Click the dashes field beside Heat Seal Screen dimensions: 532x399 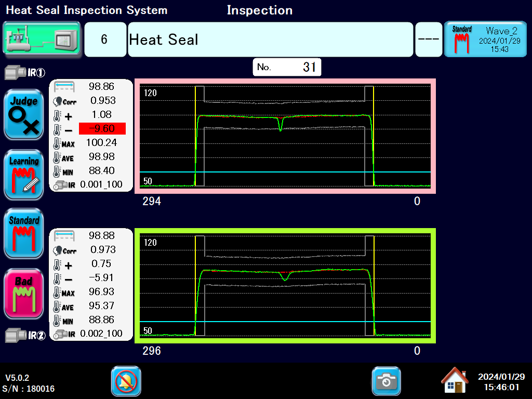pos(429,39)
